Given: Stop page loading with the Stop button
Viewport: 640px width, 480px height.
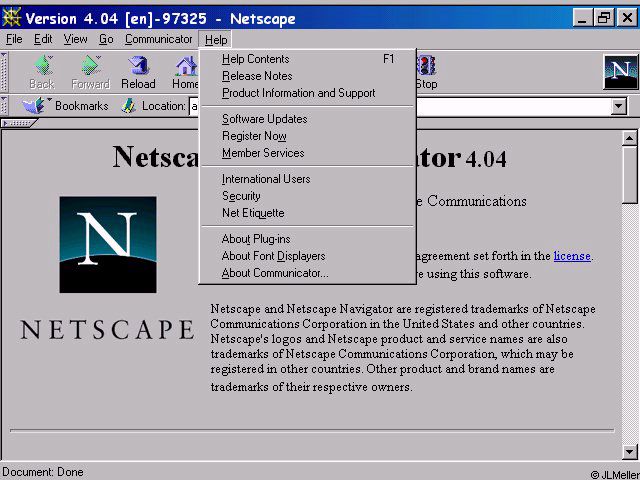Looking at the screenshot, I should tap(427, 72).
